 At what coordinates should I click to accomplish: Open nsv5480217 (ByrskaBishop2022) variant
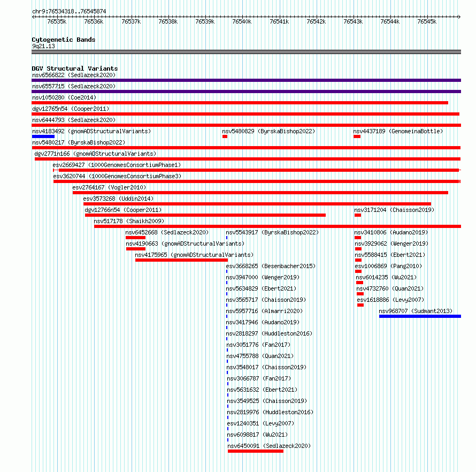click(79, 142)
